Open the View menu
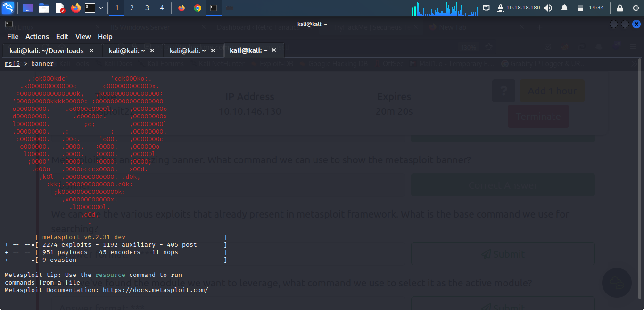 [83, 37]
